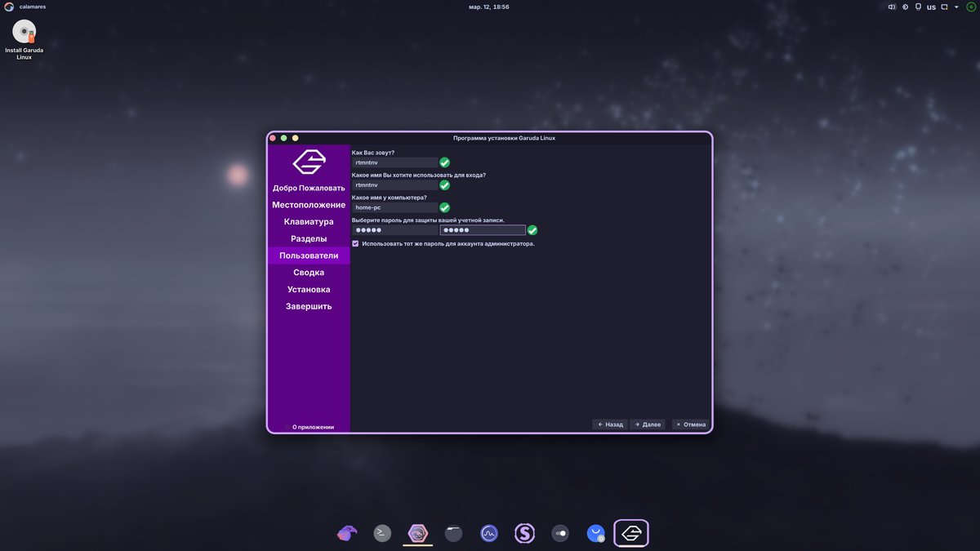The height and width of the screenshot is (551, 980).
Task: Expand the system tray dropdown arrow
Action: point(957,7)
